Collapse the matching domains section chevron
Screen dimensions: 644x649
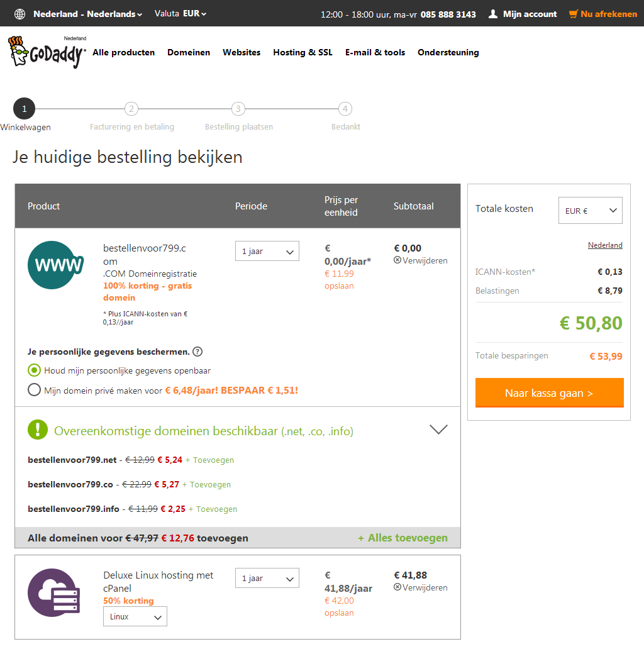click(438, 430)
